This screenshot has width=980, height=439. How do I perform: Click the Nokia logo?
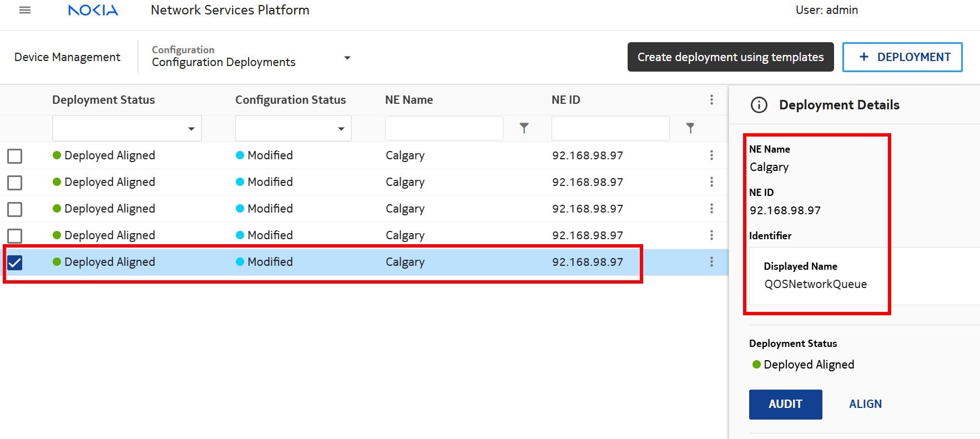[x=93, y=10]
